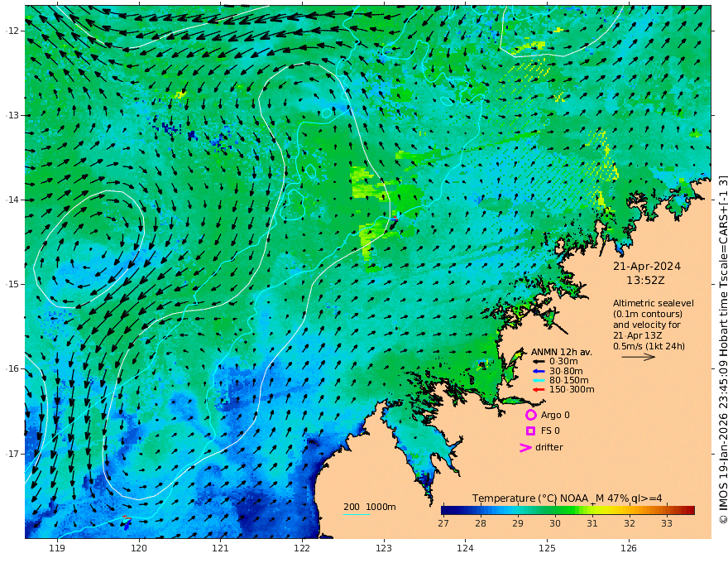Screen dimensions: 728x563
Task: Click the '80-150m' depth label
Action: click(569, 381)
